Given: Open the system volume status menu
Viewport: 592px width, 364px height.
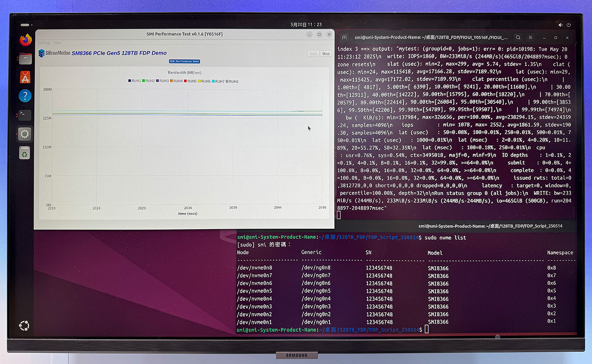Looking at the screenshot, I should point(561,25).
